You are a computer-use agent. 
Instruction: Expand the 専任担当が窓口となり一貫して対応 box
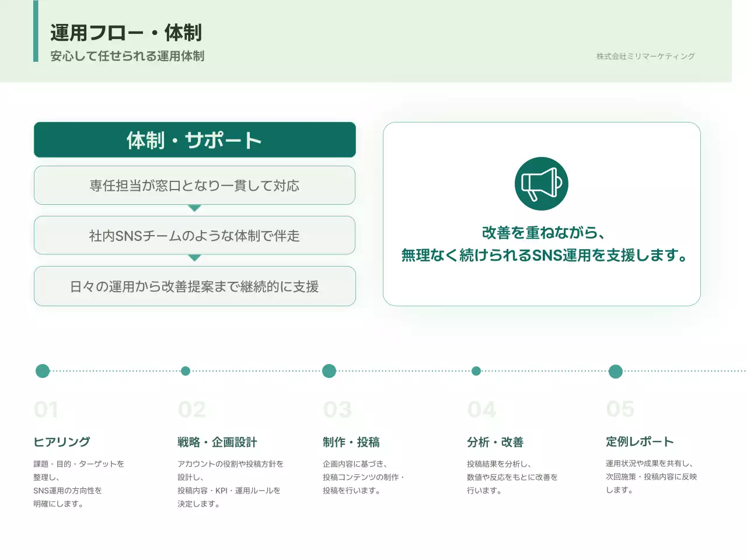click(x=194, y=185)
